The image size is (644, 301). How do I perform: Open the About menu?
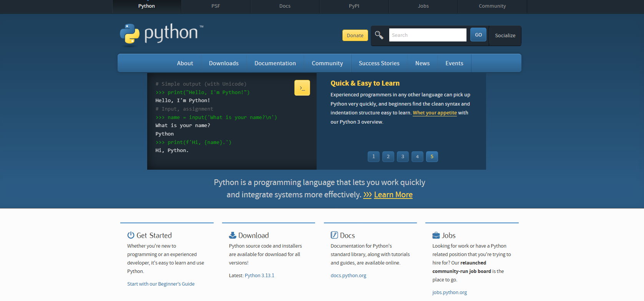(x=185, y=63)
